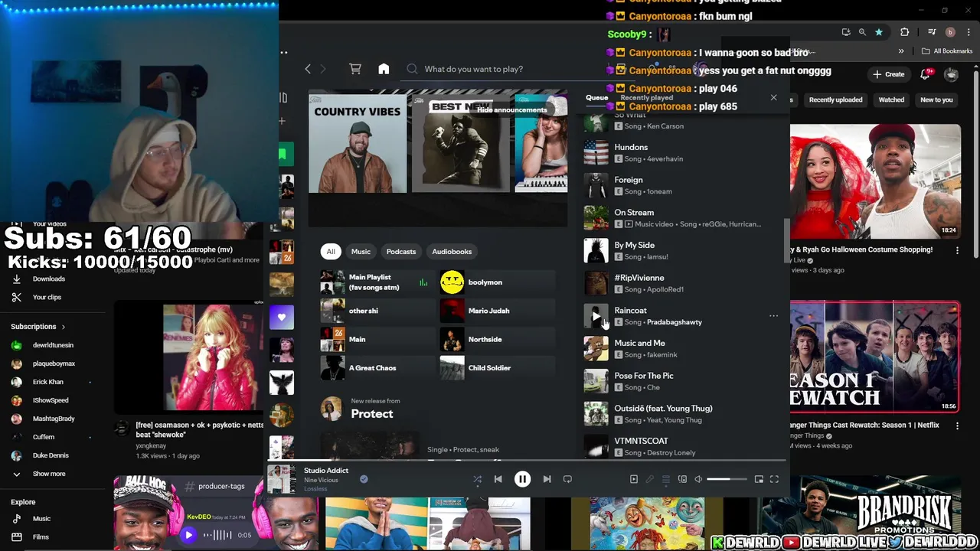Viewport: 980px width, 551px height.
Task: Go back in Spotify navigation
Action: coord(308,69)
